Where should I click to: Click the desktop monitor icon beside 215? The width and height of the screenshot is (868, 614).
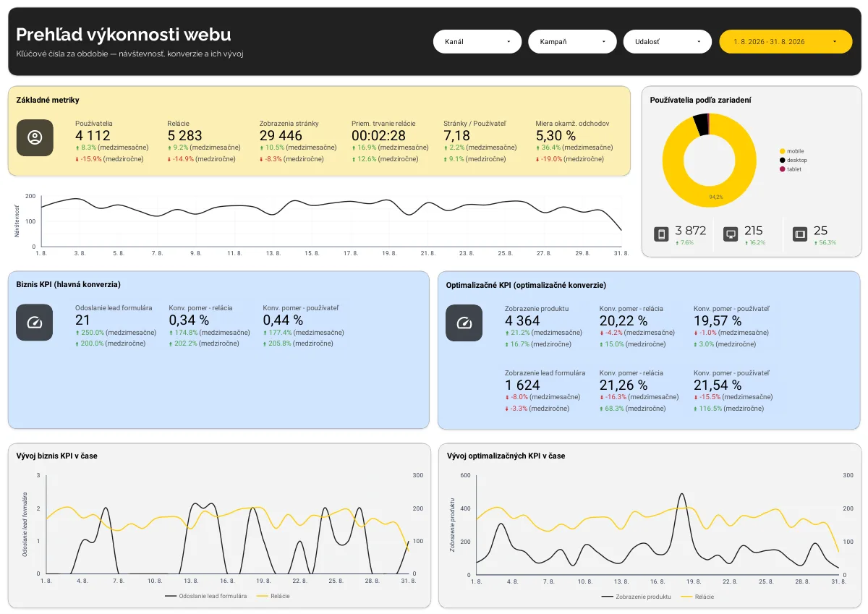[x=731, y=234]
